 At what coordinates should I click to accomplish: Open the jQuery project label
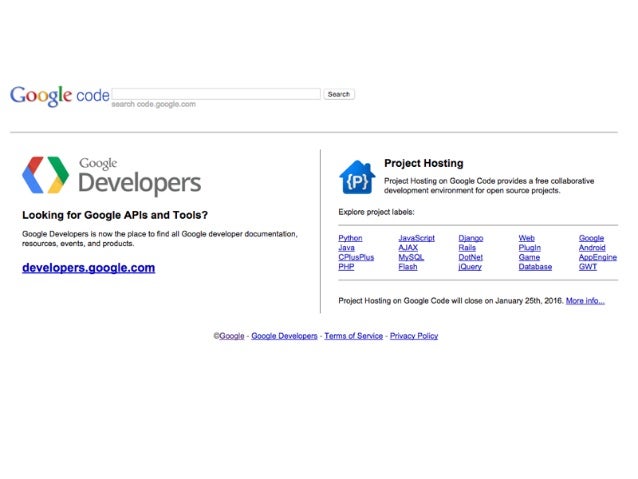(470, 267)
